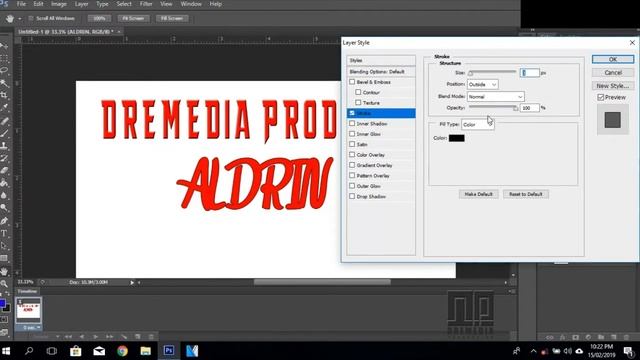
Task: Click the Fit Screen button
Action: pyautogui.click(x=133, y=18)
